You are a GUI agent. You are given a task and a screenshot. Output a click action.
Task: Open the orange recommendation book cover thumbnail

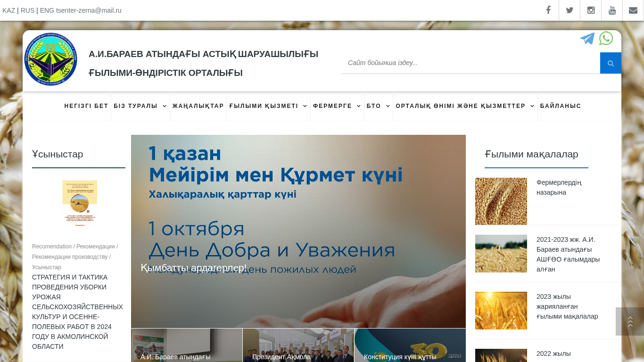click(80, 203)
